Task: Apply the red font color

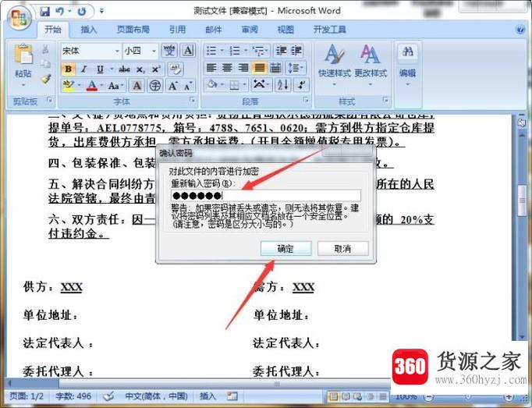Action: click(x=91, y=85)
